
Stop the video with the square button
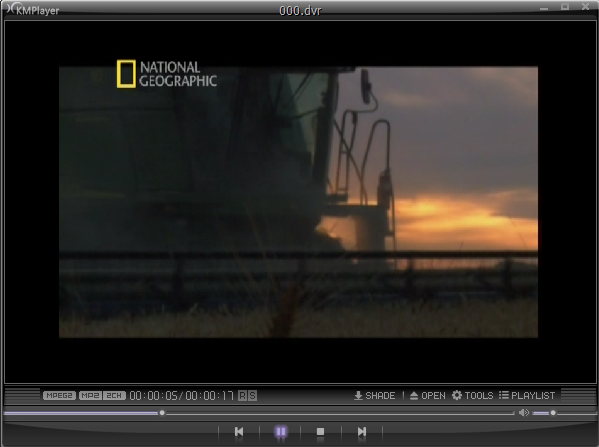point(321,432)
